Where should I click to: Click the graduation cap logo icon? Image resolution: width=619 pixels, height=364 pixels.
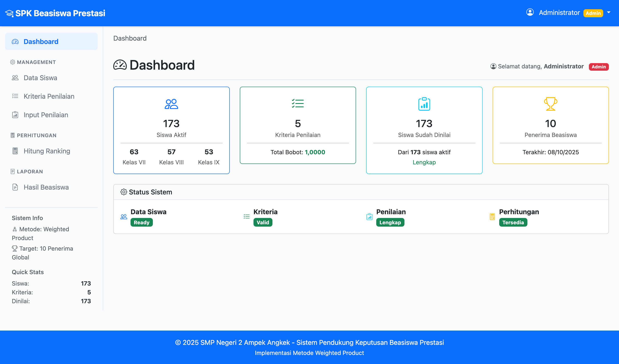(9, 13)
